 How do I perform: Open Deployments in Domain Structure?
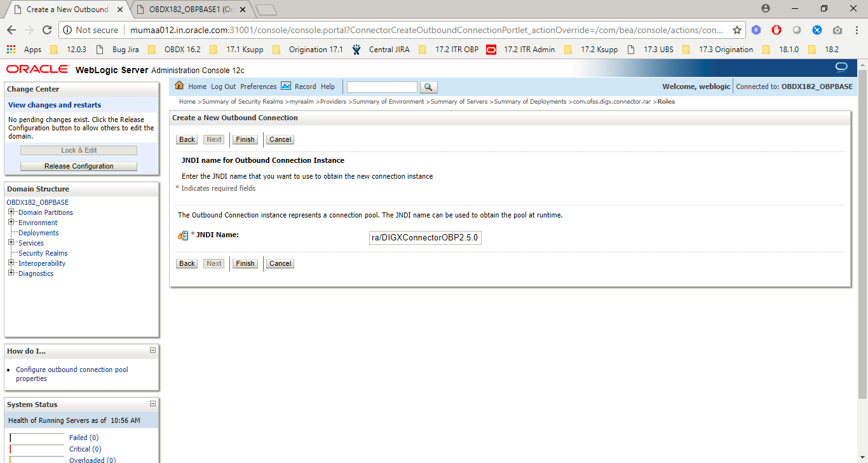click(x=38, y=233)
